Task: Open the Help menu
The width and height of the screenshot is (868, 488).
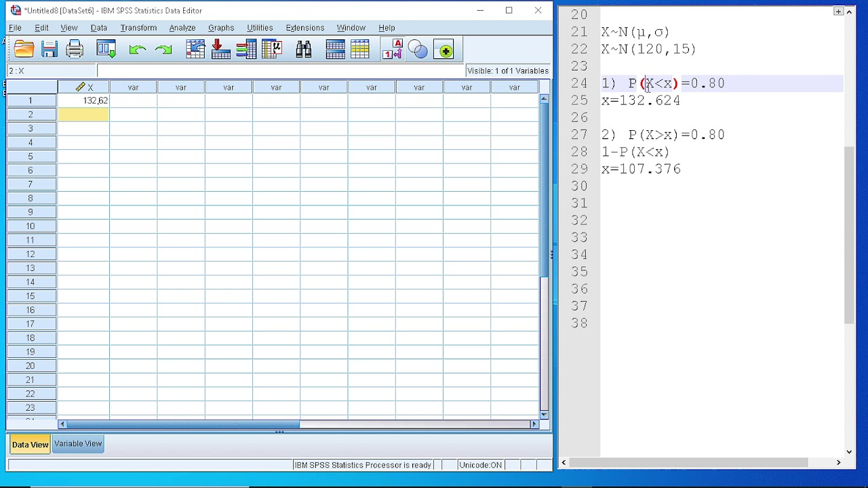Action: click(x=387, y=28)
